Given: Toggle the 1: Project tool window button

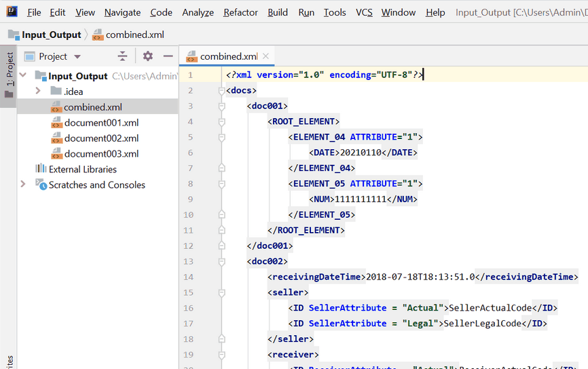Looking at the screenshot, I should pyautogui.click(x=9, y=75).
